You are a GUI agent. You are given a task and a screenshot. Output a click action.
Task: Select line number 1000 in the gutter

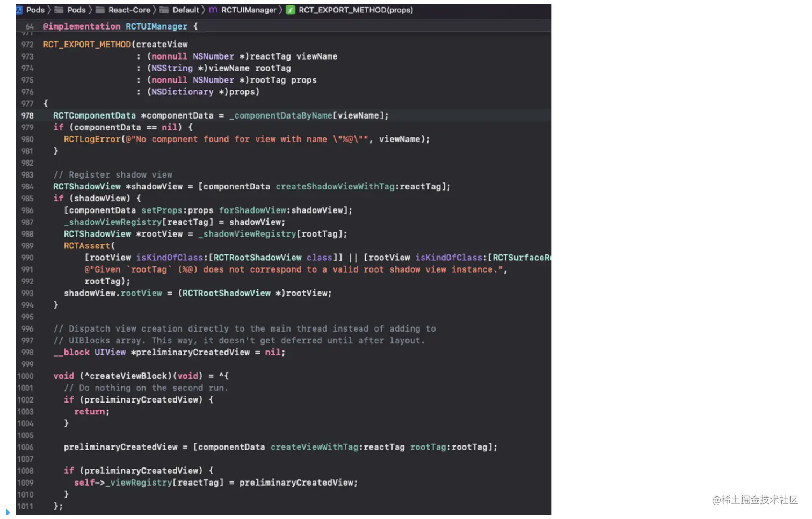click(x=25, y=376)
